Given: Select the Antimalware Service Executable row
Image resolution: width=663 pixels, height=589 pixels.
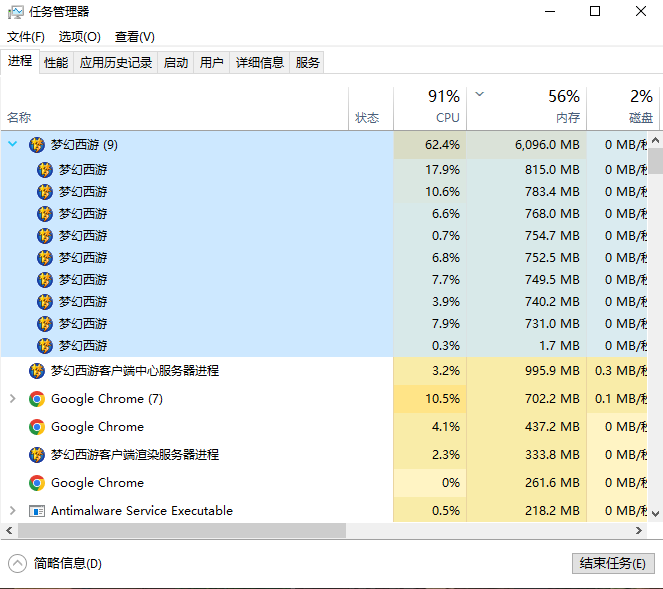Looking at the screenshot, I should (x=324, y=511).
